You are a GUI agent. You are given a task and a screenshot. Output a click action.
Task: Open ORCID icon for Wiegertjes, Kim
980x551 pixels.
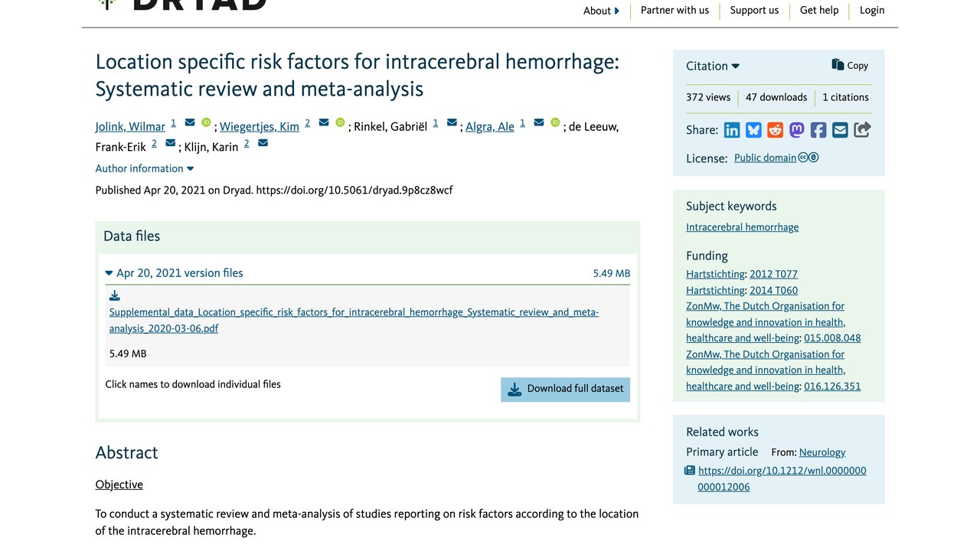(340, 122)
